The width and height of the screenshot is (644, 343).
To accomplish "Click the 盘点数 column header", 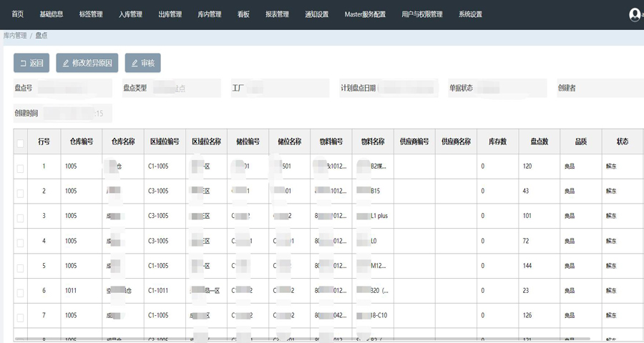I will click(539, 141).
